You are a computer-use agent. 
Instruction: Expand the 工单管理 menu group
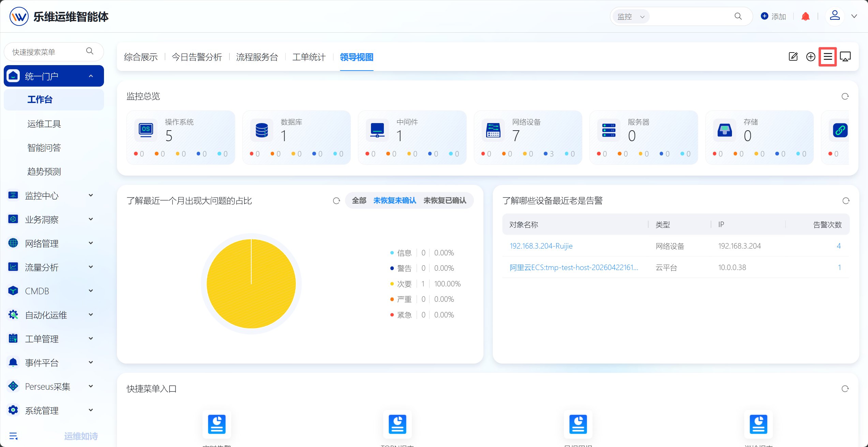54,339
